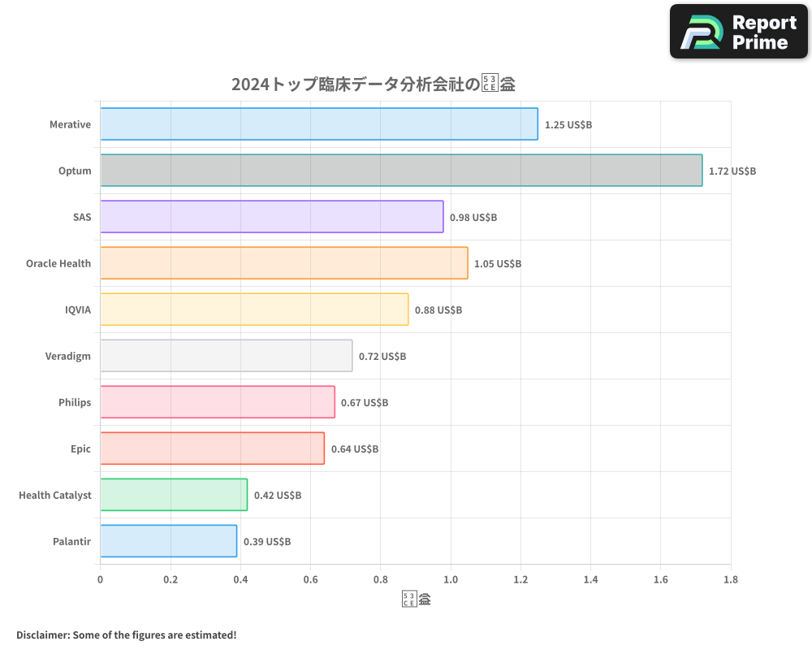Click the Palantir blue bar
Viewport: 812px width, 650px height.
168,541
